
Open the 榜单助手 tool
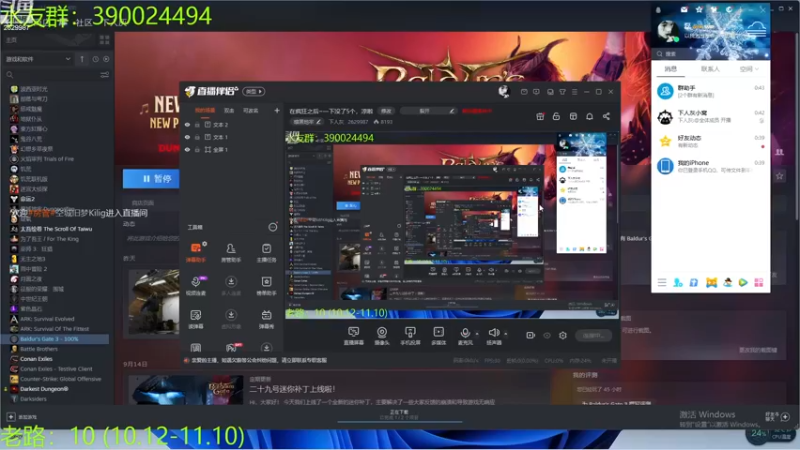(266, 286)
